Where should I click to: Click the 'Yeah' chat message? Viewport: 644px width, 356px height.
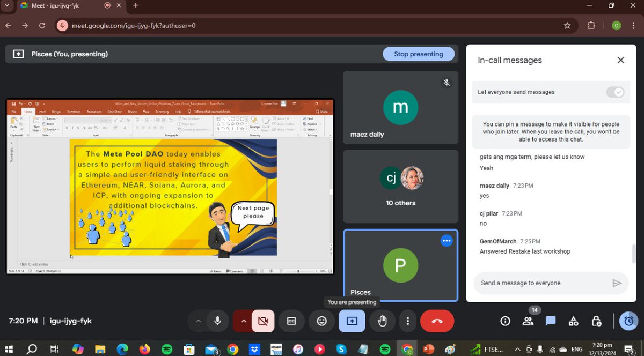pyautogui.click(x=486, y=168)
